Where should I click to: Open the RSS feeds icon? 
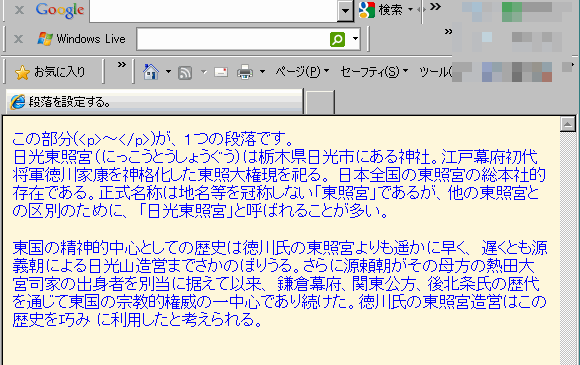pos(185,72)
